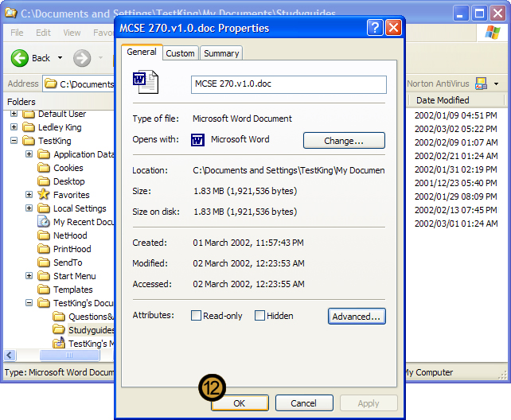The width and height of the screenshot is (511, 420).
Task: Enable the Read-only attribute checkbox
Action: [196, 316]
